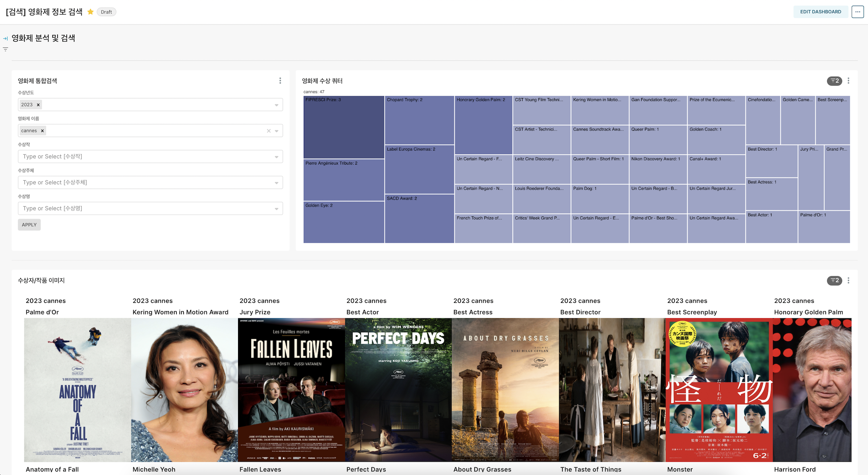
Task: Click the Golden Eye: 2 treemap block
Action: (344, 222)
